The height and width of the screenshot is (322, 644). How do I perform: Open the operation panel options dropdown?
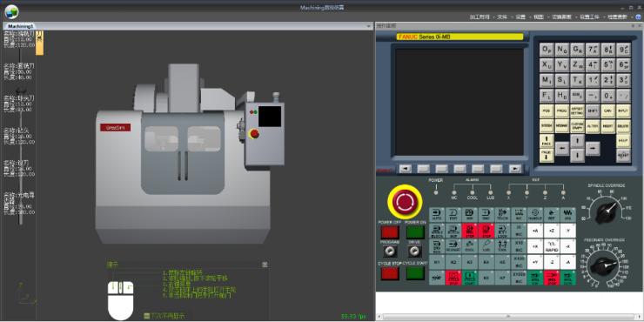(x=633, y=25)
